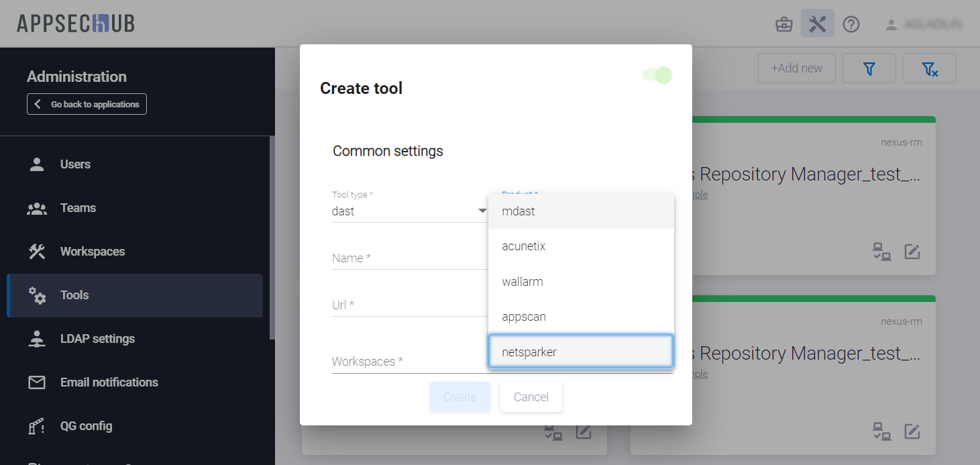Click the wrench administration tools icon
This screenshot has width=980, height=465.
[817, 24]
